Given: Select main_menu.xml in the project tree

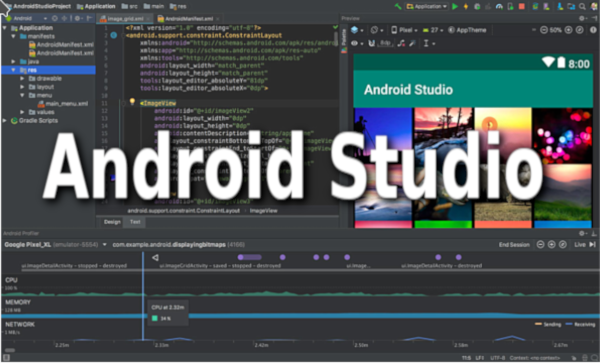Looking at the screenshot, I should 63,104.
